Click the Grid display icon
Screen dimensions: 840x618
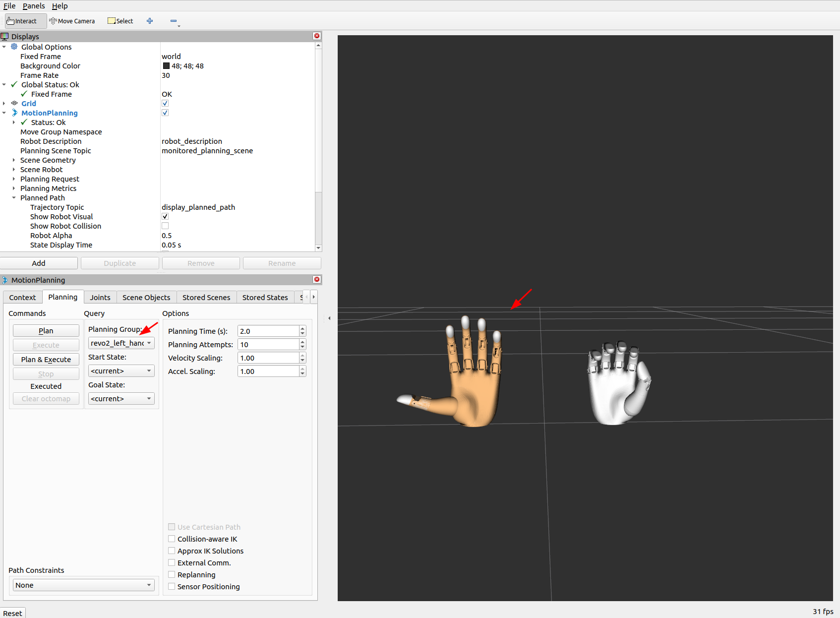[14, 104]
